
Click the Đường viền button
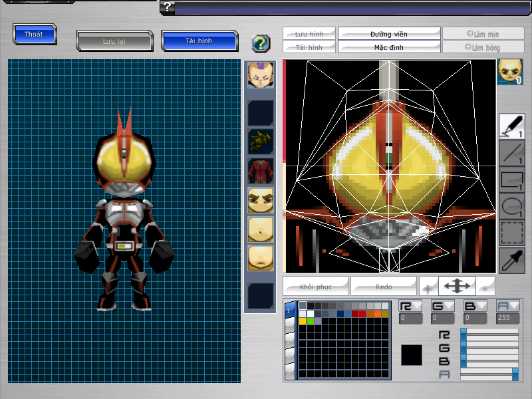tap(389, 34)
